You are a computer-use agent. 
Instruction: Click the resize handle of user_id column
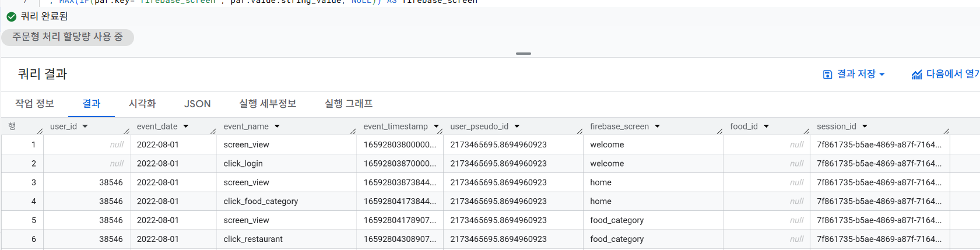pos(127,131)
